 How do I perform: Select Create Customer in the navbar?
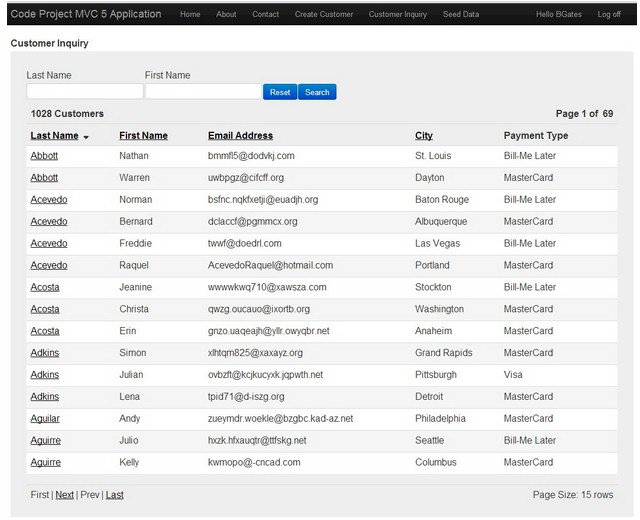tap(324, 14)
